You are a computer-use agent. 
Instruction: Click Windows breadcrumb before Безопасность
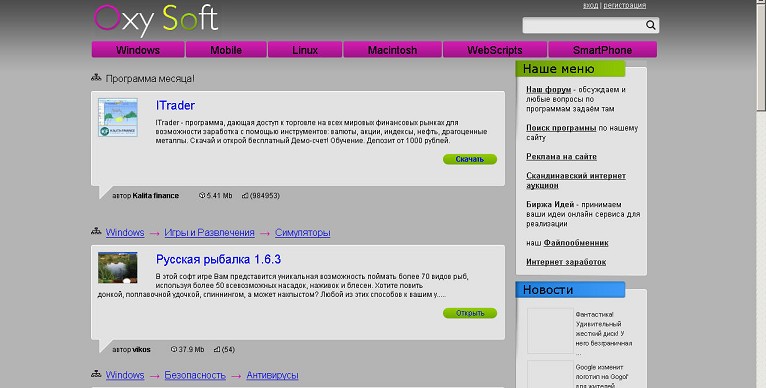(x=125, y=375)
